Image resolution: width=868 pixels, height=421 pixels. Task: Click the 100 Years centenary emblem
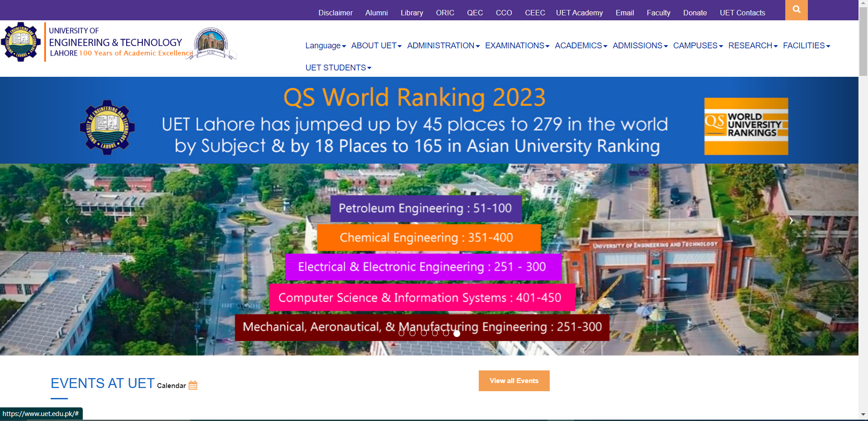point(212,44)
